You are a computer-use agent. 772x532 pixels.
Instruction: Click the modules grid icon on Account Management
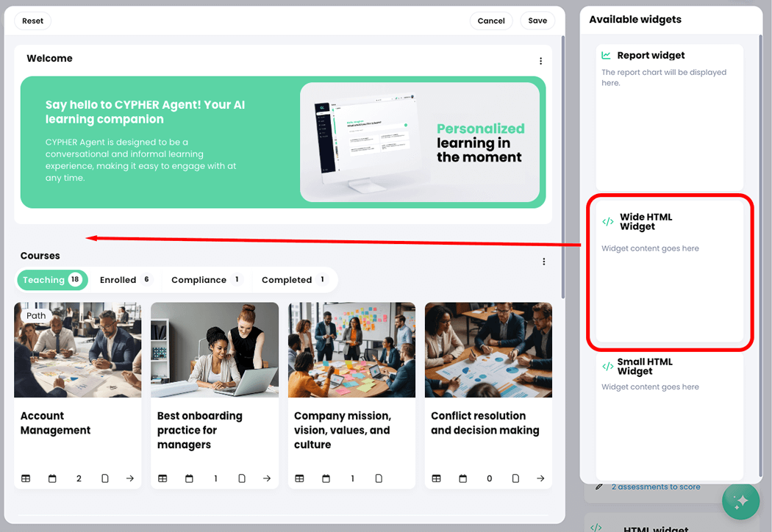[26, 478]
